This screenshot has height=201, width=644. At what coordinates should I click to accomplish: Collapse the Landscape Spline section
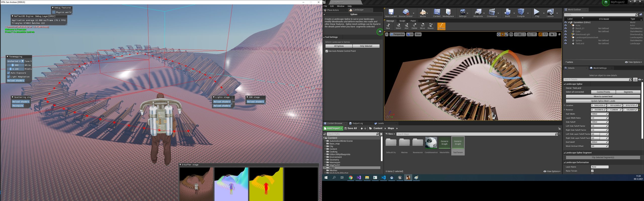click(x=564, y=84)
